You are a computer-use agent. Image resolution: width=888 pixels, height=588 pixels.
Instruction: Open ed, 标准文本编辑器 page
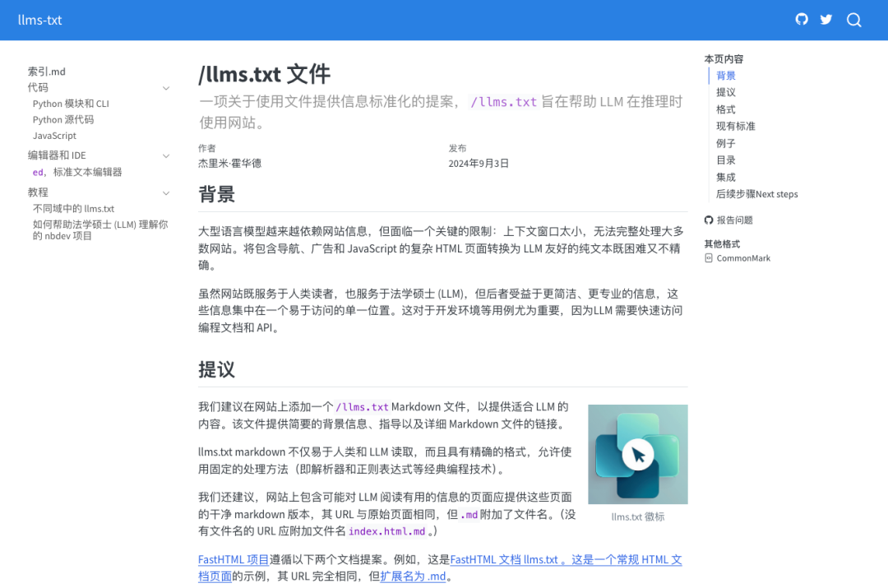tap(77, 172)
